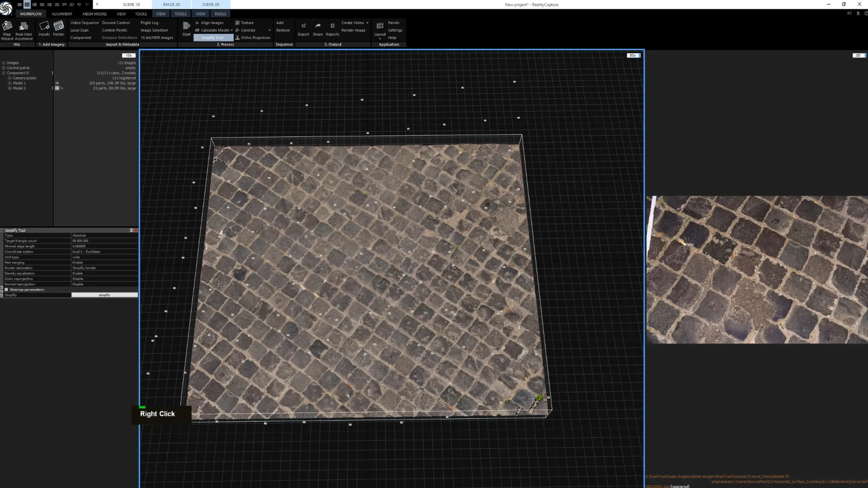Toggle visibility of Model 1
The width and height of the screenshot is (868, 488).
point(57,83)
